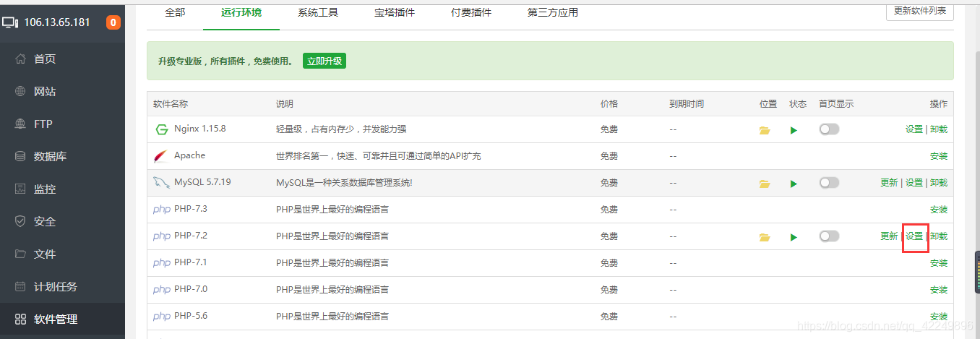This screenshot has width=980, height=339.
Task: Switch to the 第三方应用 tab
Action: coord(553,13)
